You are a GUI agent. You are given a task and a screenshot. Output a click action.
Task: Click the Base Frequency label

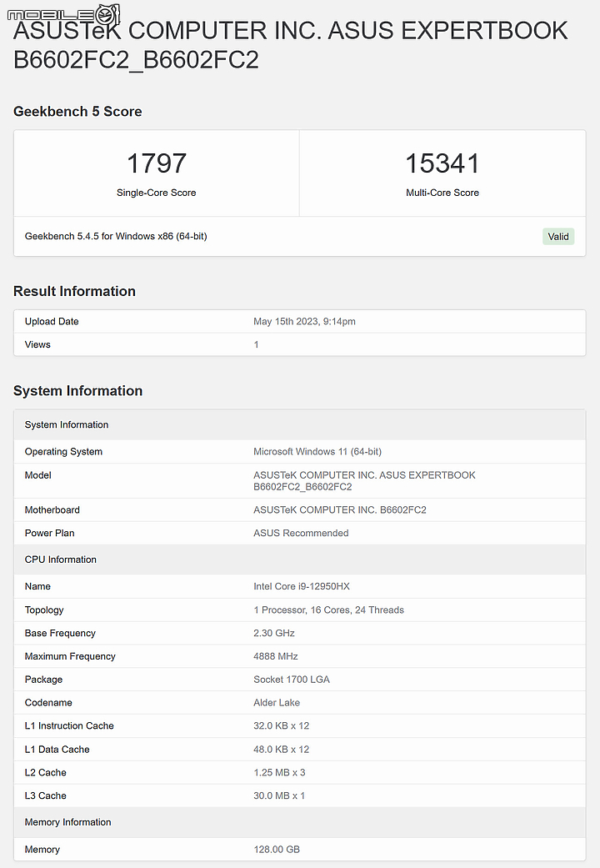pyautogui.click(x=60, y=634)
